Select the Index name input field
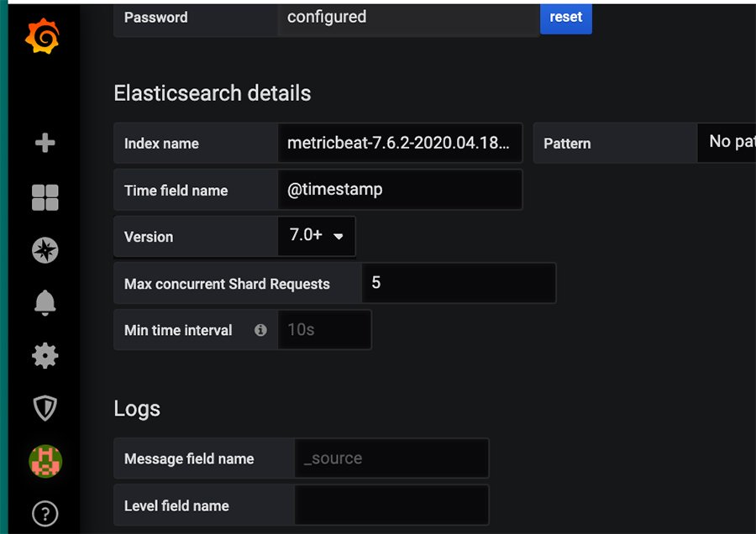Viewport: 756px width, 534px height. 401,143
